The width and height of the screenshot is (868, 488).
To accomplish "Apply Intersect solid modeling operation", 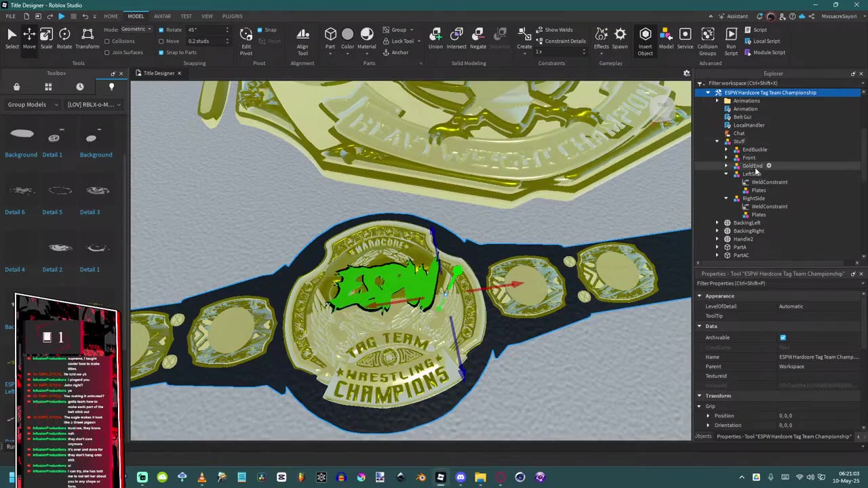I will point(456,38).
